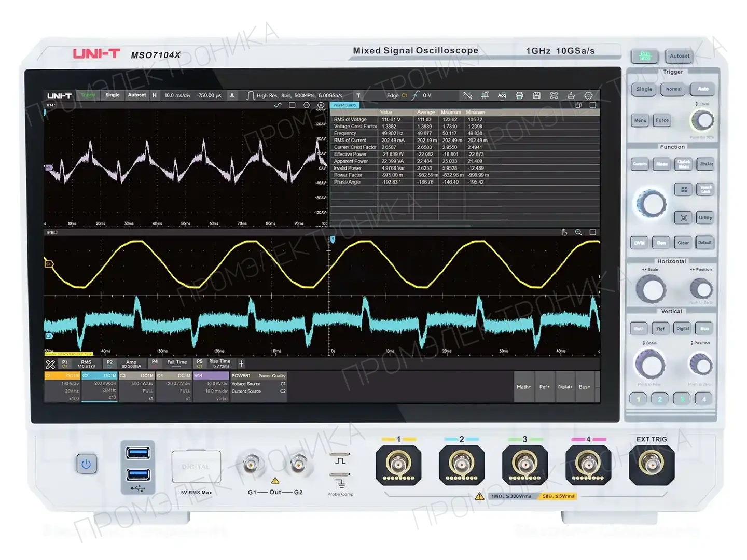This screenshot has width=747, height=560.
Task: Toggle channel 1 hardware button
Action: (639, 399)
